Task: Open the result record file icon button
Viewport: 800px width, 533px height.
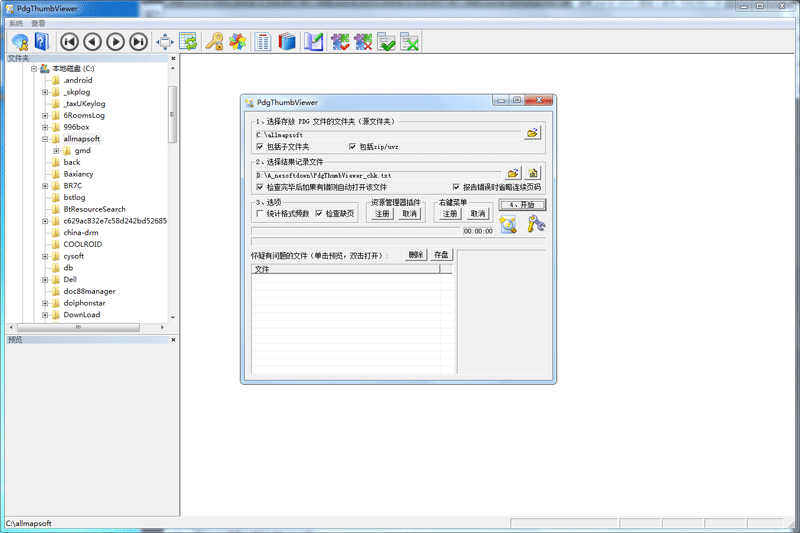Action: pos(533,173)
